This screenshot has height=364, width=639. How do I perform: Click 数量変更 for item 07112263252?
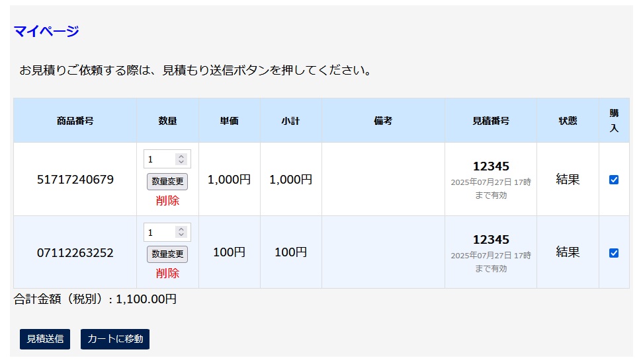(167, 254)
